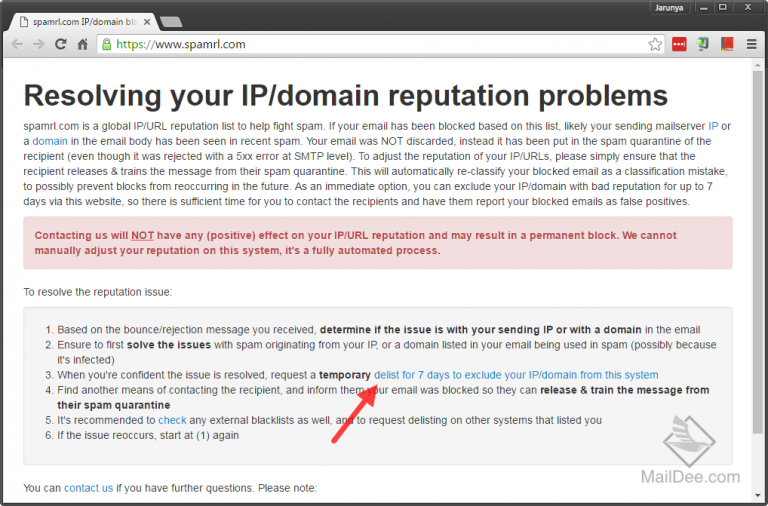Click the browser forward arrow
This screenshot has width=768, height=506.
[39, 44]
